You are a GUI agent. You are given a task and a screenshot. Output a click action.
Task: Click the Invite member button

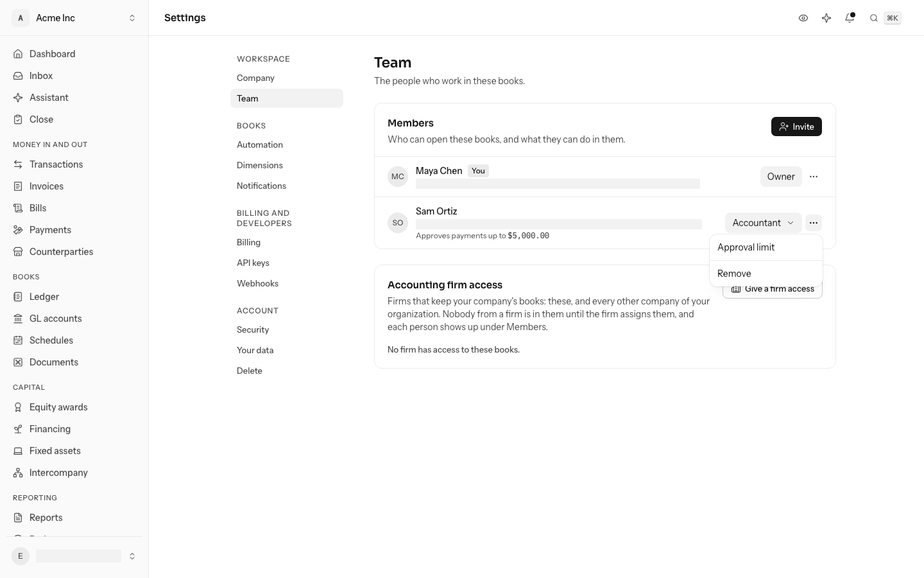796,127
